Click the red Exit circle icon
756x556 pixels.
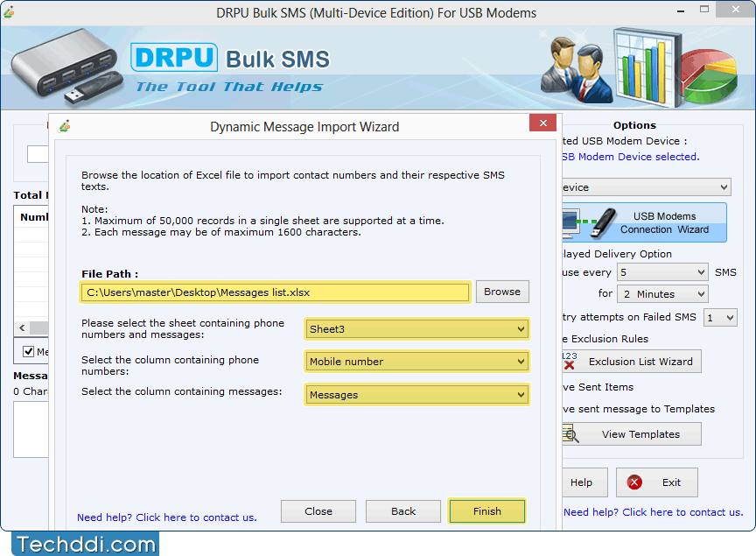[x=634, y=482]
